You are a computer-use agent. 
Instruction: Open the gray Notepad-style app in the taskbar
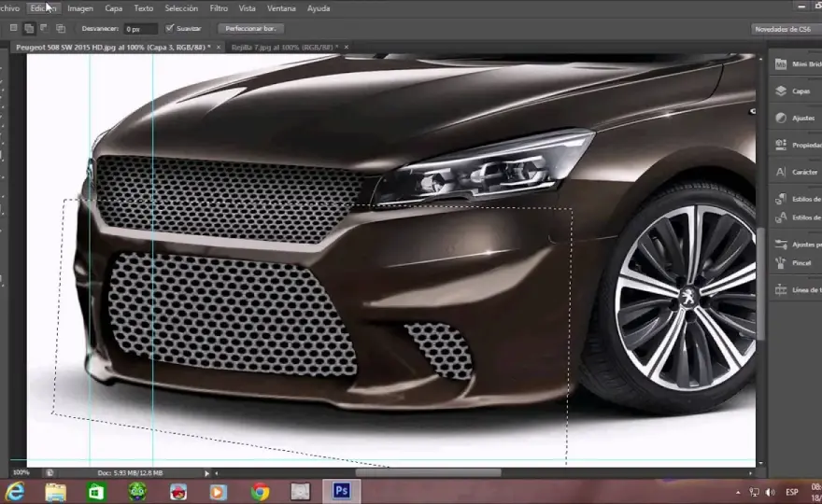pos(301,492)
